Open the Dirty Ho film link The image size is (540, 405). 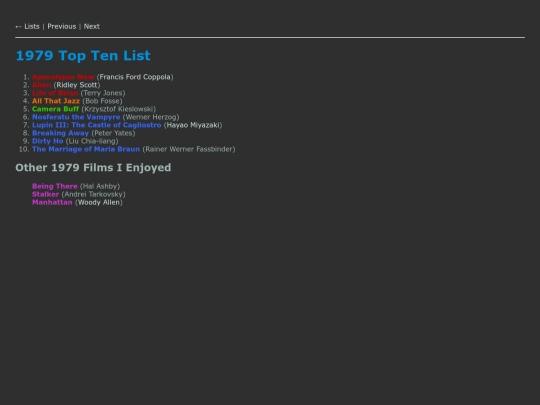48,141
